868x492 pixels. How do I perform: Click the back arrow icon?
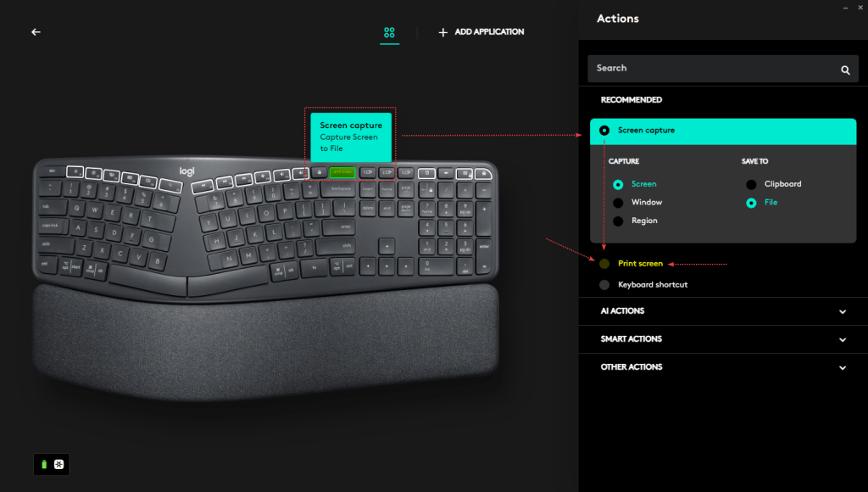pyautogui.click(x=36, y=32)
